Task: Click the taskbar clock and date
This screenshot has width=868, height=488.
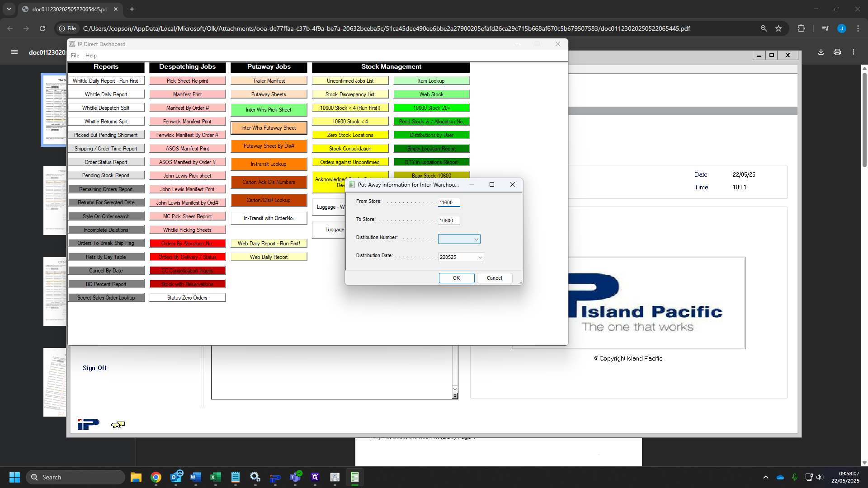Action: 846,477
